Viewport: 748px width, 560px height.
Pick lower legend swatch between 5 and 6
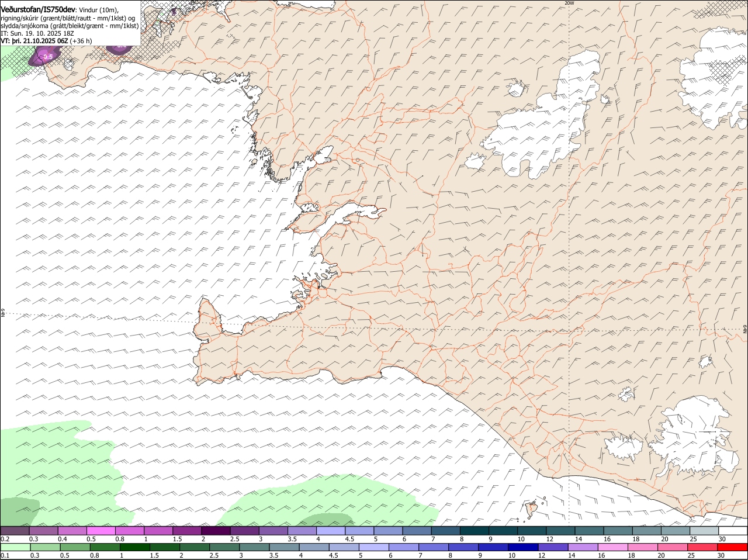373,547
